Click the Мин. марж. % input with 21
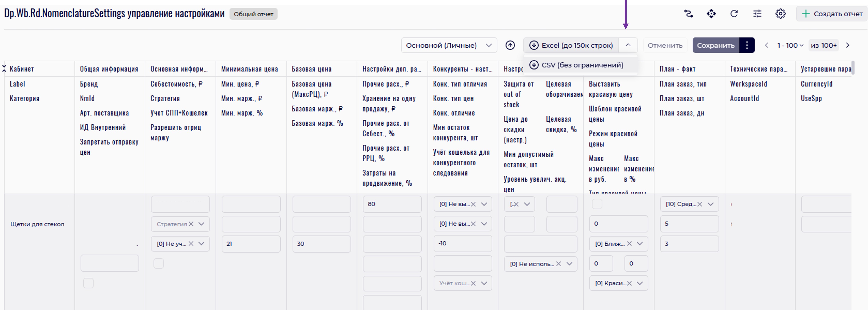Screen dimensions: 868x310 click(251, 244)
